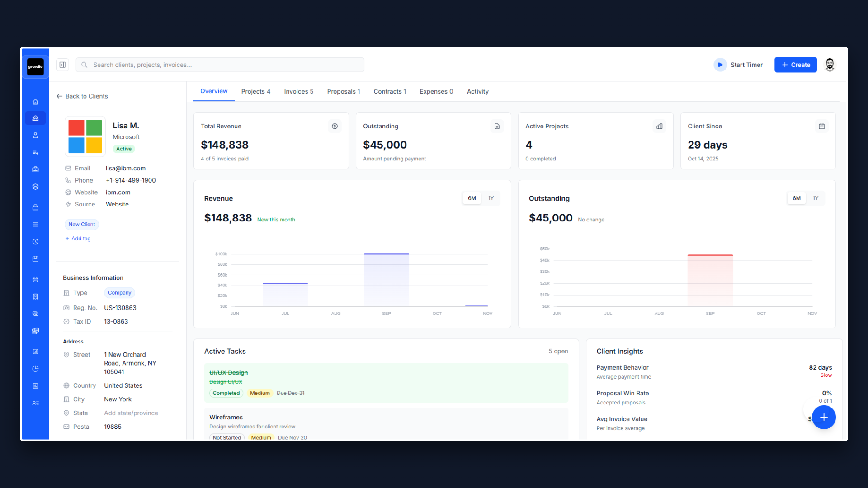Change the Wireframes status from Not Started
868x488 pixels.
(226, 437)
